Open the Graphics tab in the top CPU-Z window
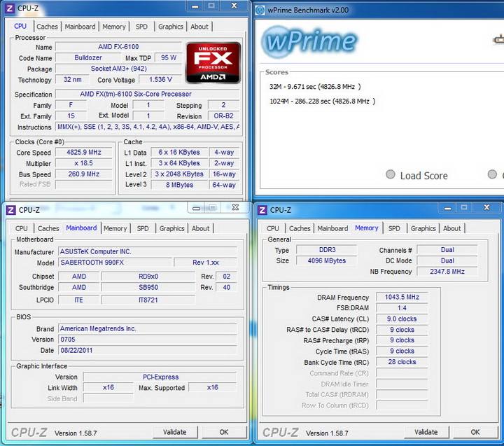 point(170,27)
